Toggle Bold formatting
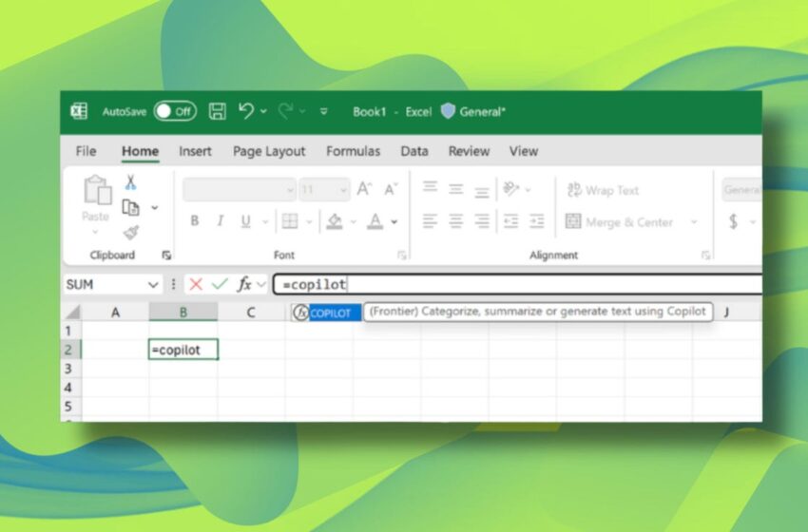 [x=194, y=221]
